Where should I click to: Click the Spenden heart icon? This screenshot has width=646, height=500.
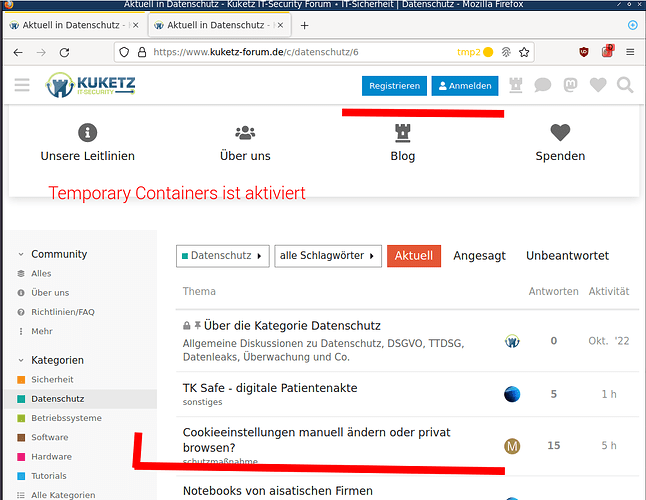560,133
